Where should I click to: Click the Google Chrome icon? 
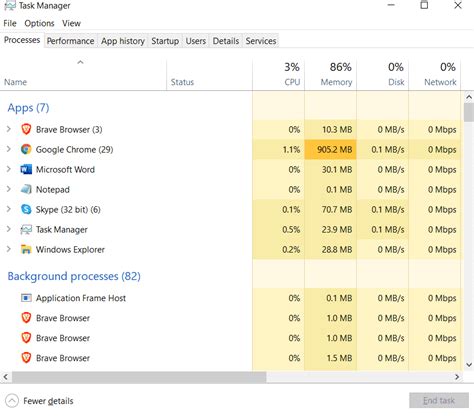coord(26,149)
